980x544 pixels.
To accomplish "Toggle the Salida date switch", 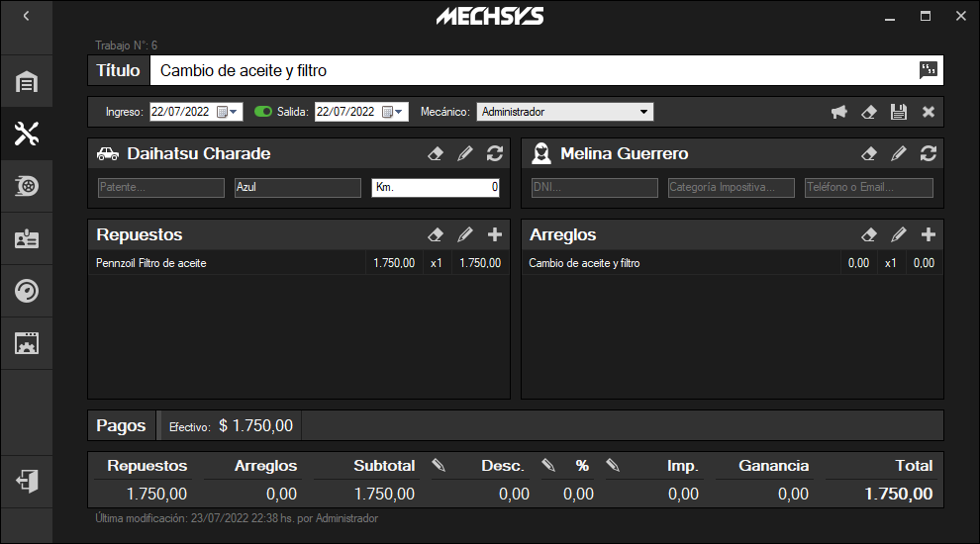I will pos(263,112).
